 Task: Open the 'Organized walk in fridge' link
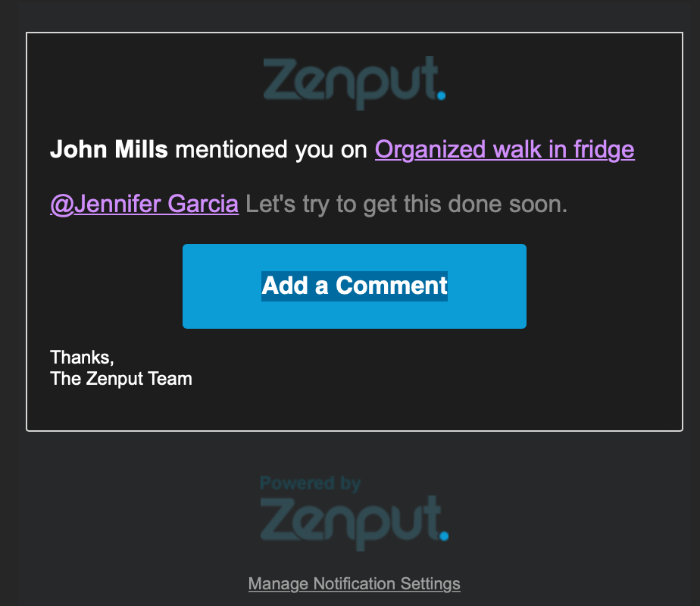point(505,150)
